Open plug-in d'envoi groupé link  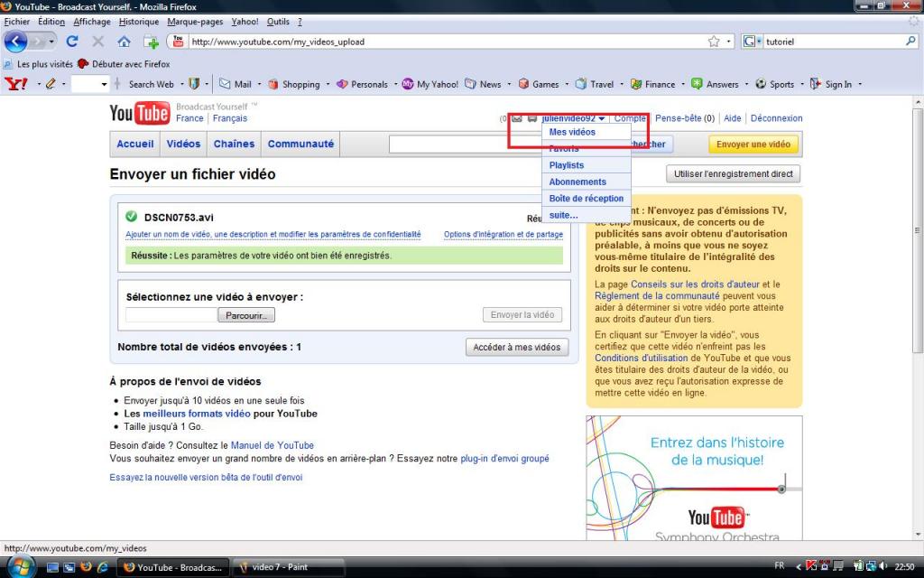(505, 458)
